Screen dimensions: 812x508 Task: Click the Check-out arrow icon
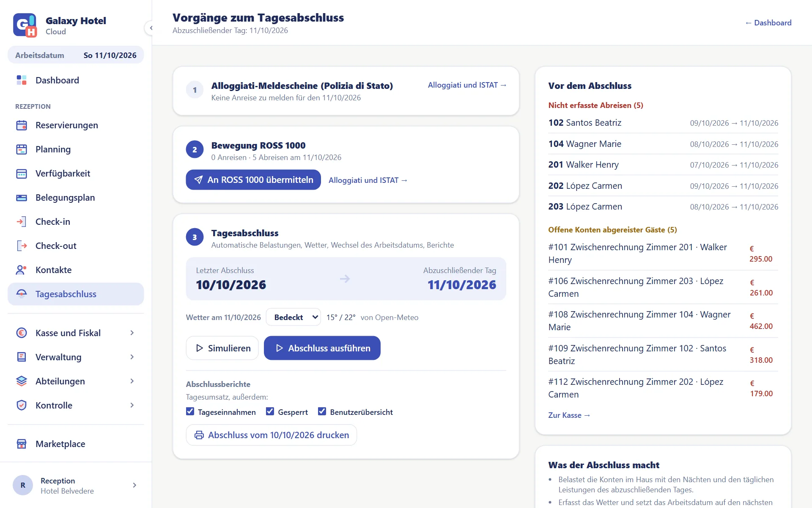(22, 246)
